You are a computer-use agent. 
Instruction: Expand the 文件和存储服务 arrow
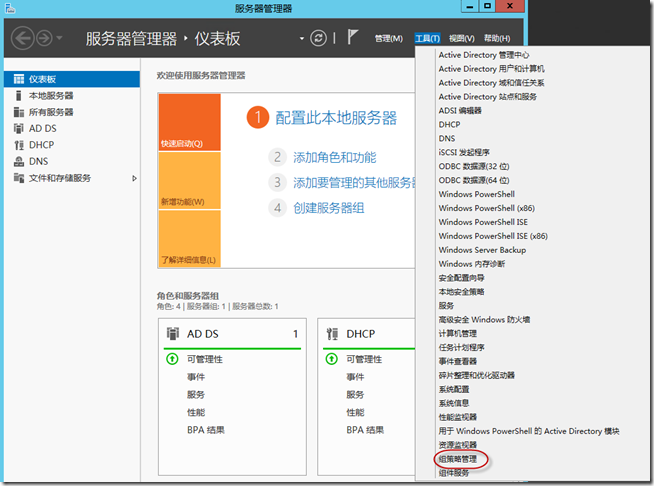point(134,178)
